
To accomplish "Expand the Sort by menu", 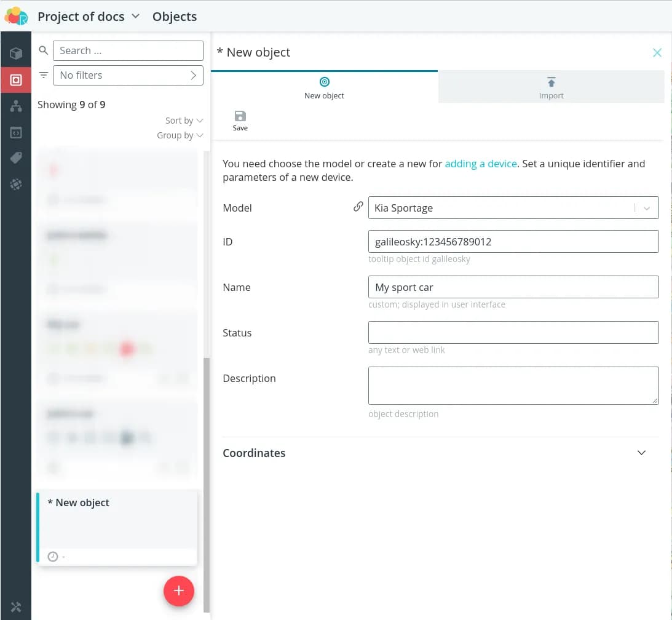I will click(184, 121).
